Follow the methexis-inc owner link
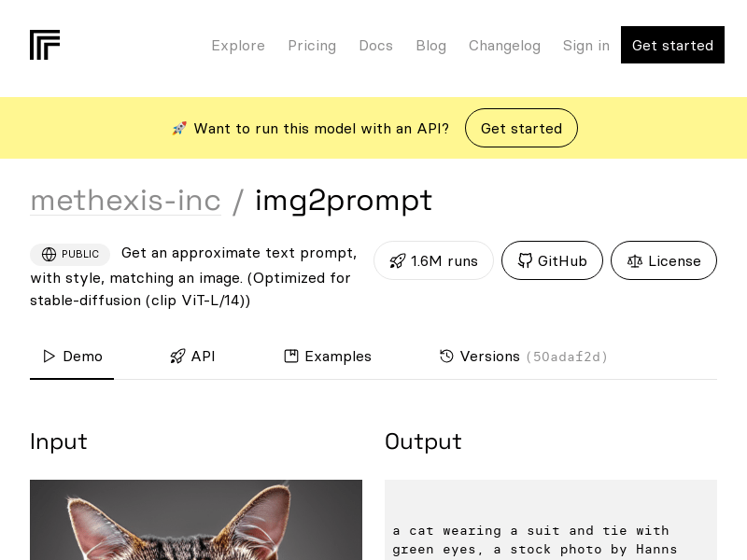747x560 pixels. click(x=125, y=201)
